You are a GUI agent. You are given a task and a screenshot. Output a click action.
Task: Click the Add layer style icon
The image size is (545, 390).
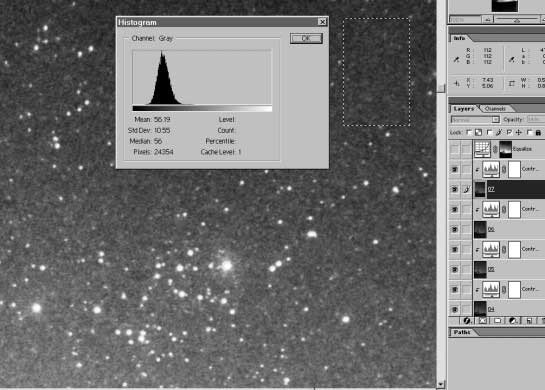coord(467,320)
